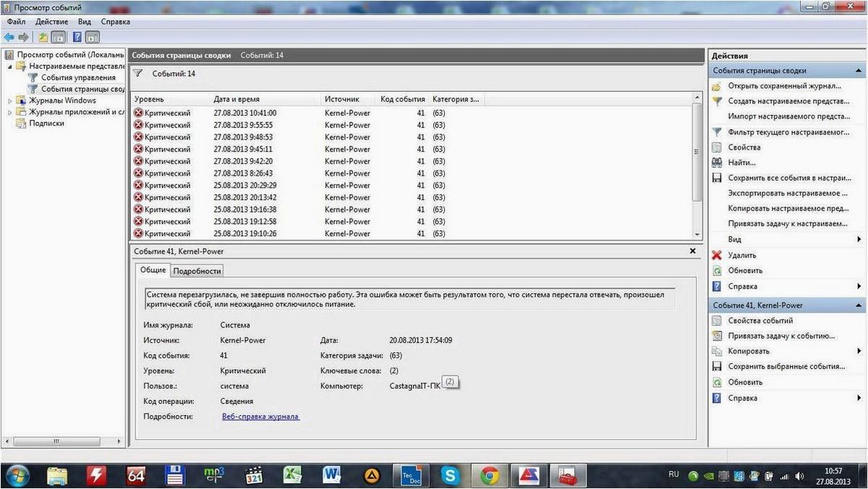The width and height of the screenshot is (868, 489).
Task: Switch to the 'Общие' tab
Action: pyautogui.click(x=153, y=270)
